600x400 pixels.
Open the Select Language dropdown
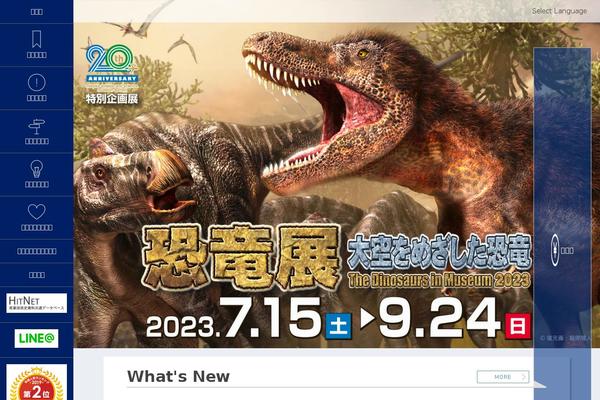[559, 11]
